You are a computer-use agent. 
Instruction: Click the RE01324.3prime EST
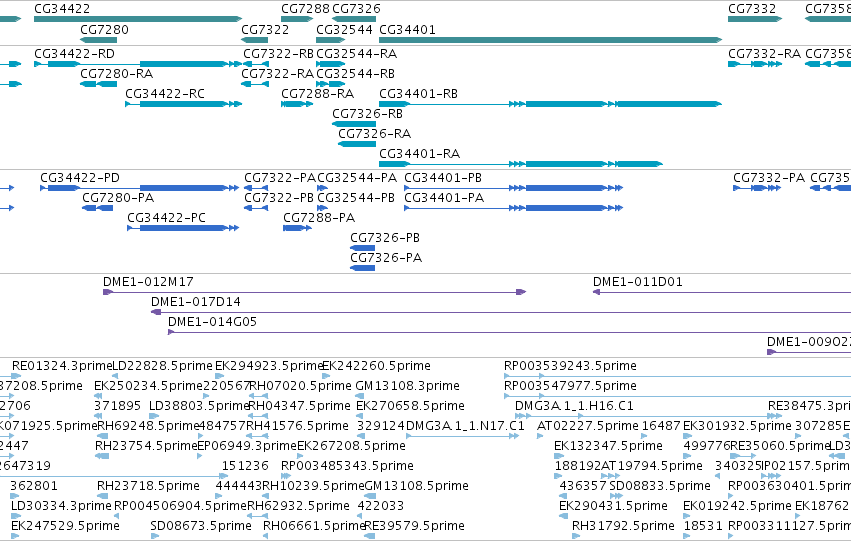[x=16, y=375]
